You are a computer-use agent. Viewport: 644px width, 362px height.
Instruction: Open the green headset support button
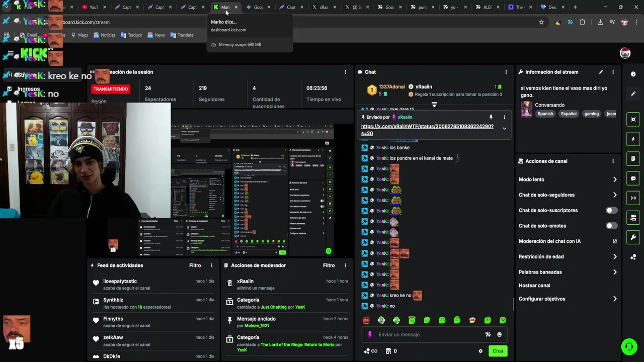(x=628, y=347)
